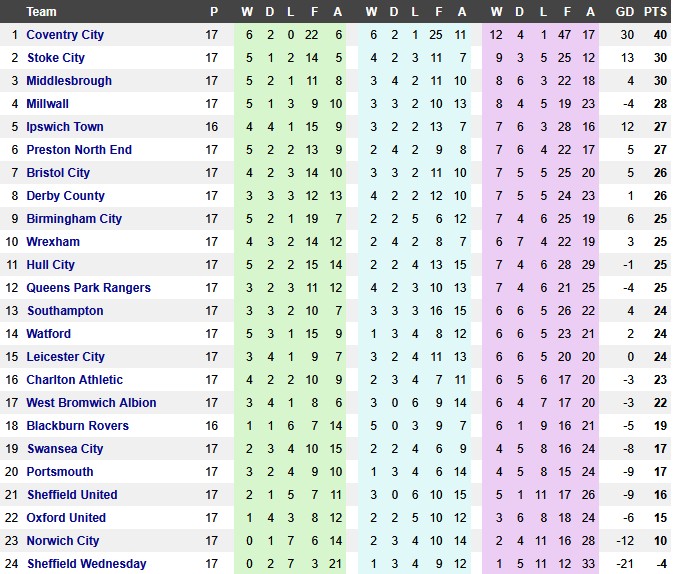The height and width of the screenshot is (574, 675).
Task: Open the Leicester City link
Action: [x=66, y=357]
